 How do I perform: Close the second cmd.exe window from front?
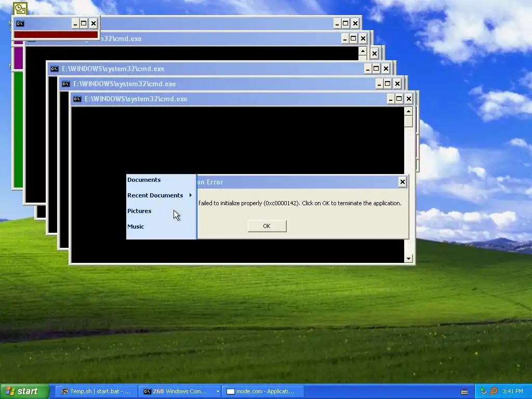(x=397, y=84)
